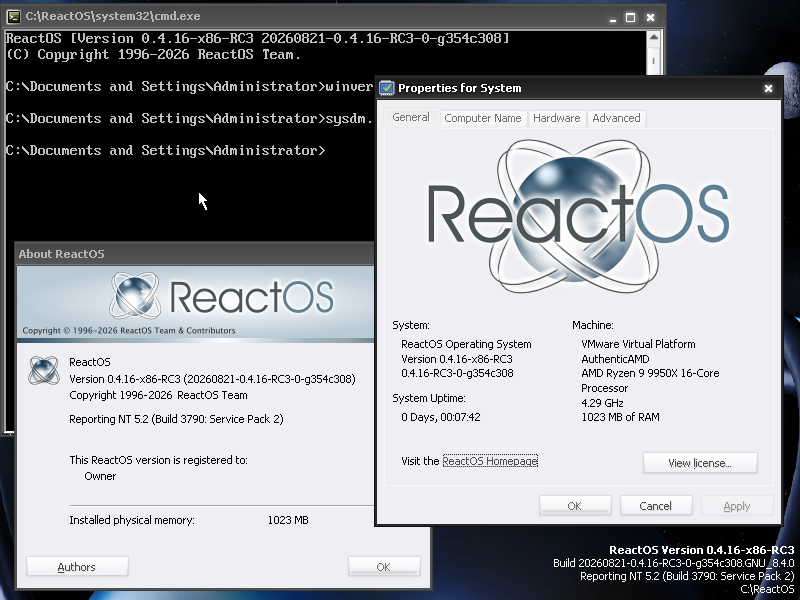800x600 pixels.
Task: Open Authors in About ReactOS
Action: 77,567
